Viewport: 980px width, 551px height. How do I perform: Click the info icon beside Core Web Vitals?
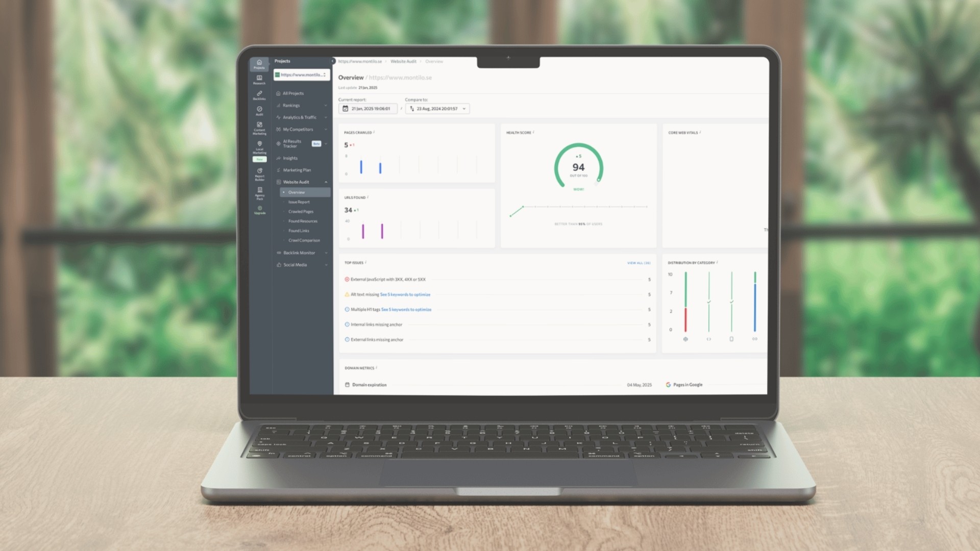[x=700, y=132]
